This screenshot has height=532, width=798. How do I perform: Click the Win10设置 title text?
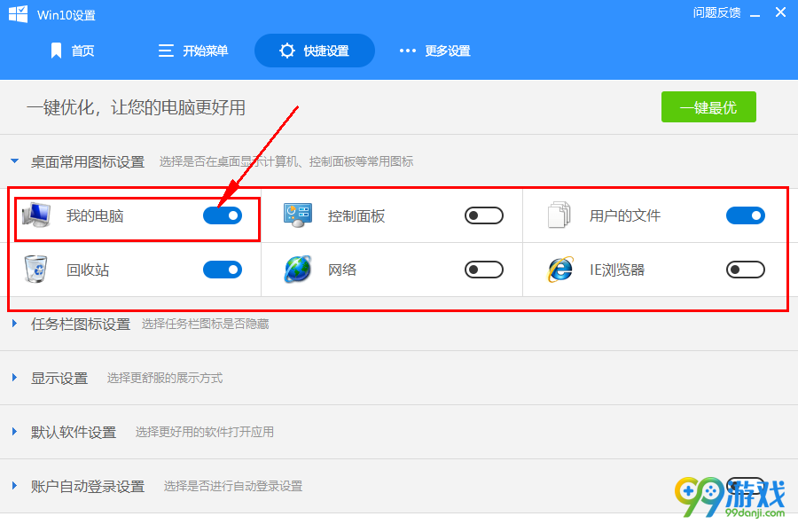pyautogui.click(x=66, y=15)
